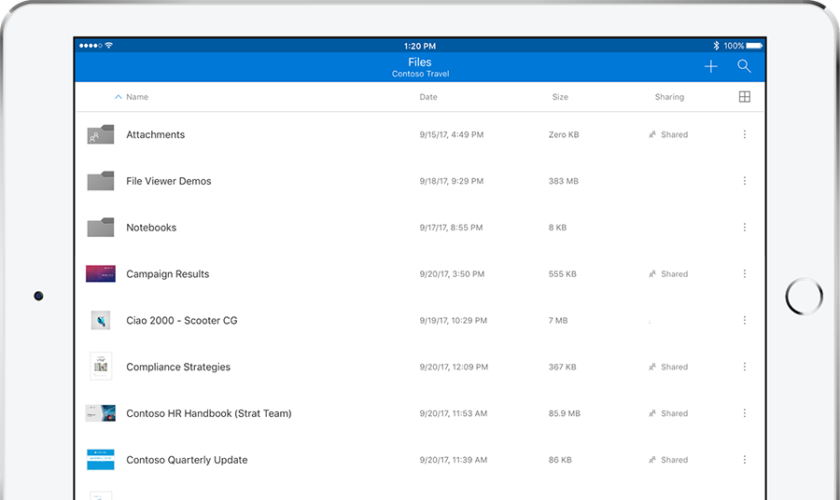Open more options for Compliance Strategies
Screen dimensions: 840x500
tap(744, 367)
